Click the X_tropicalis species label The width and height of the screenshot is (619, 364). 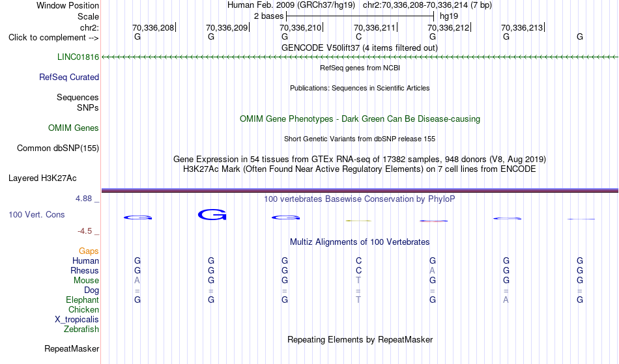tap(77, 320)
